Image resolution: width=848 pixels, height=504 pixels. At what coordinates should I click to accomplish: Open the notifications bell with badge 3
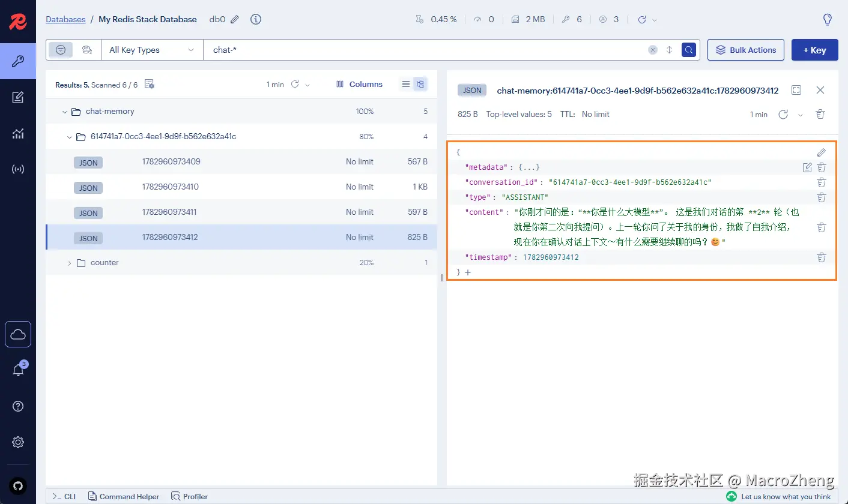18,370
